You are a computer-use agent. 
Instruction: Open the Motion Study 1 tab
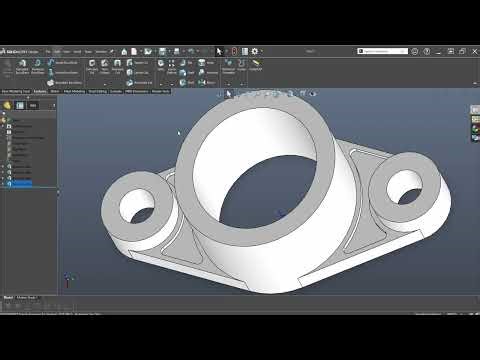pyautogui.click(x=27, y=298)
